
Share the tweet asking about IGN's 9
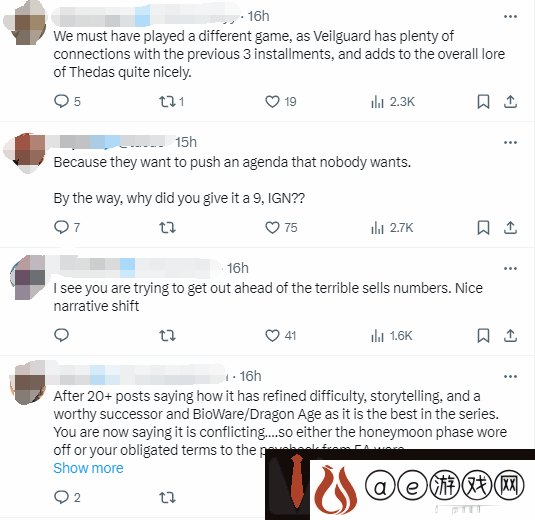(x=510, y=227)
